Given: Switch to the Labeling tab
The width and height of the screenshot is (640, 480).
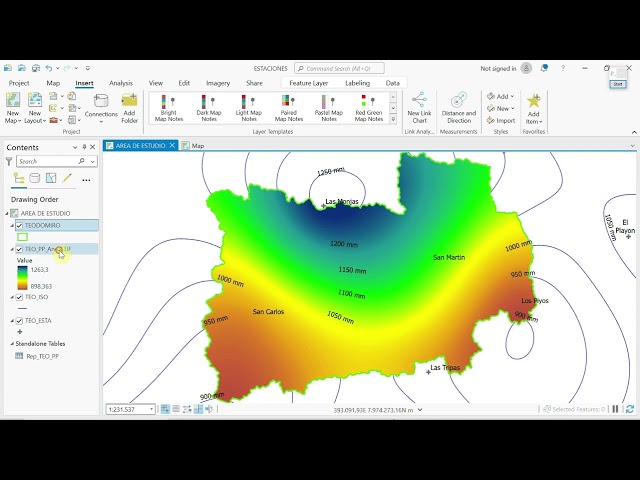Looking at the screenshot, I should (357, 83).
